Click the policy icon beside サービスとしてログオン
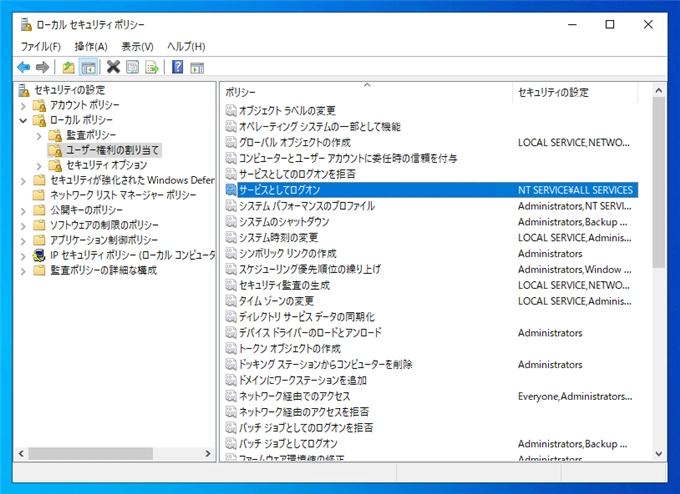Screen dimensions: 680x494 [x=231, y=190]
